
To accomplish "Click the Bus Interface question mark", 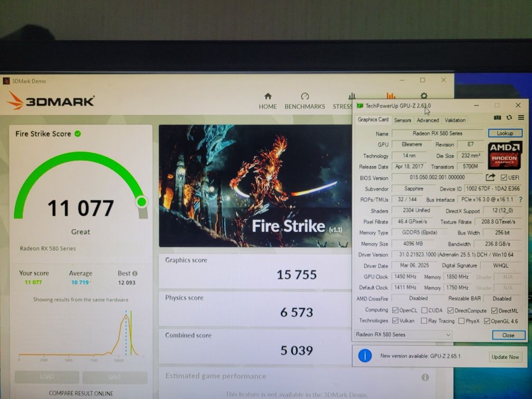I will (x=520, y=199).
